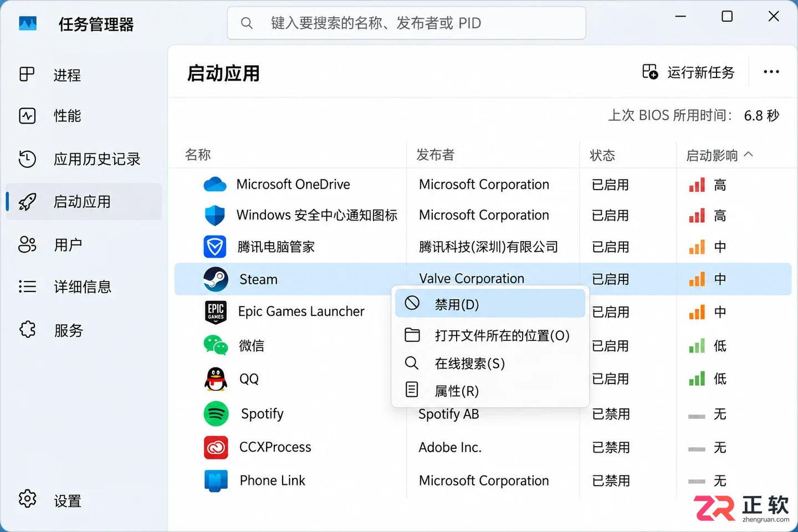Image resolution: width=798 pixels, height=532 pixels.
Task: Select the Epic Games Launcher row
Action: (x=483, y=311)
